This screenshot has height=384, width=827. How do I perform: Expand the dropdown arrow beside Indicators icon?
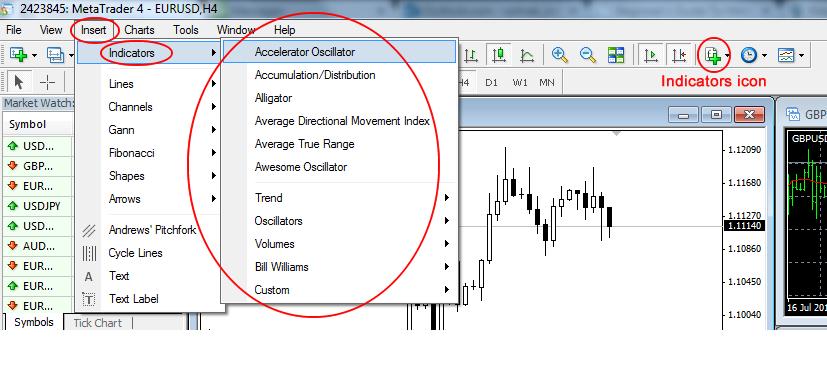pyautogui.click(x=728, y=55)
